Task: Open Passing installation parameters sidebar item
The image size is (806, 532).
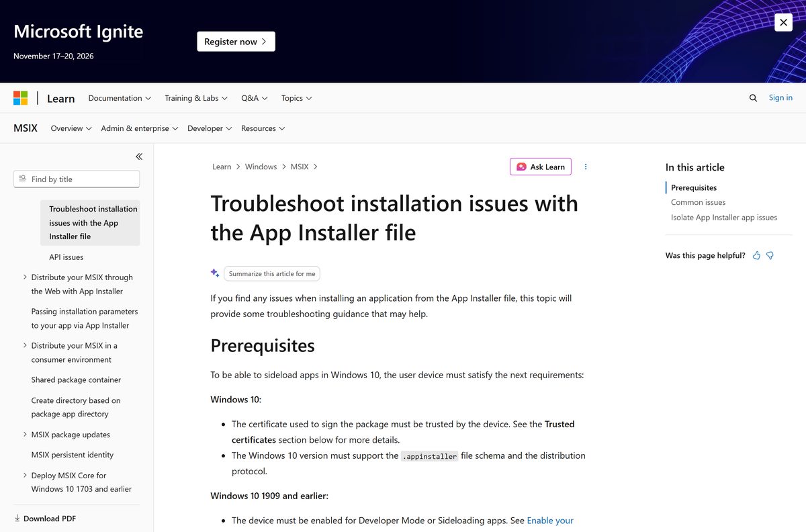Action: click(x=85, y=318)
